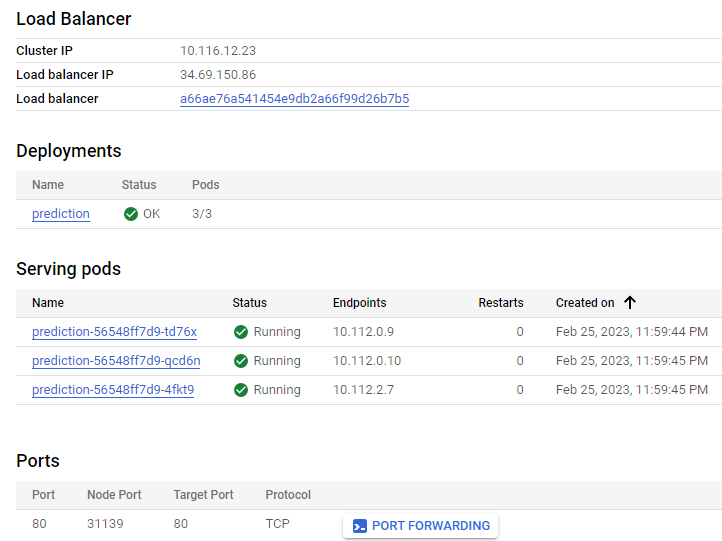Click the Cloud Shell icon on PORT FORWARDING
Screen dimensions: 722x541
coord(360,526)
